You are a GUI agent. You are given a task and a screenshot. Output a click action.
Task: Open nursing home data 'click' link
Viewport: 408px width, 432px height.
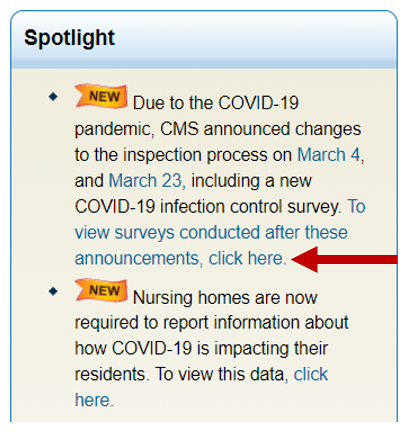(x=311, y=374)
